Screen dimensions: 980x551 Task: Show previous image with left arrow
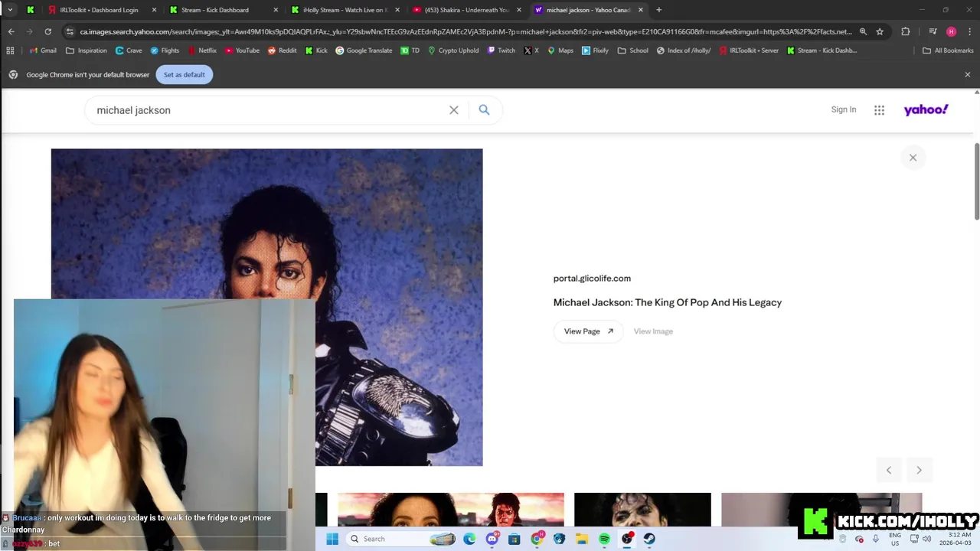(889, 470)
